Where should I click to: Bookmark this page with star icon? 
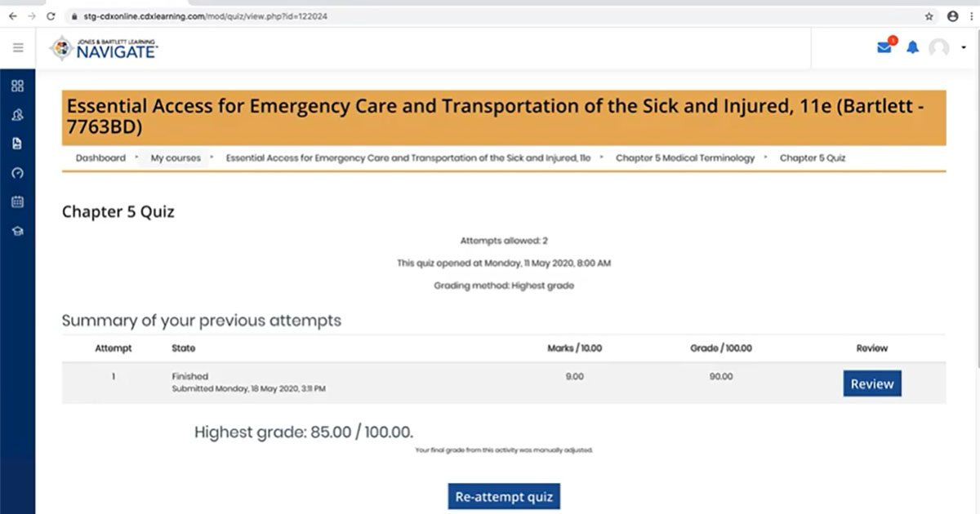[929, 16]
